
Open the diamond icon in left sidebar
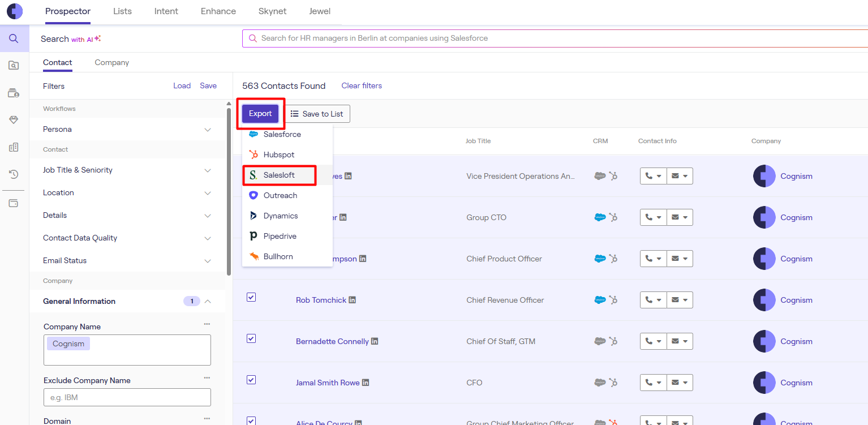pyautogui.click(x=14, y=120)
